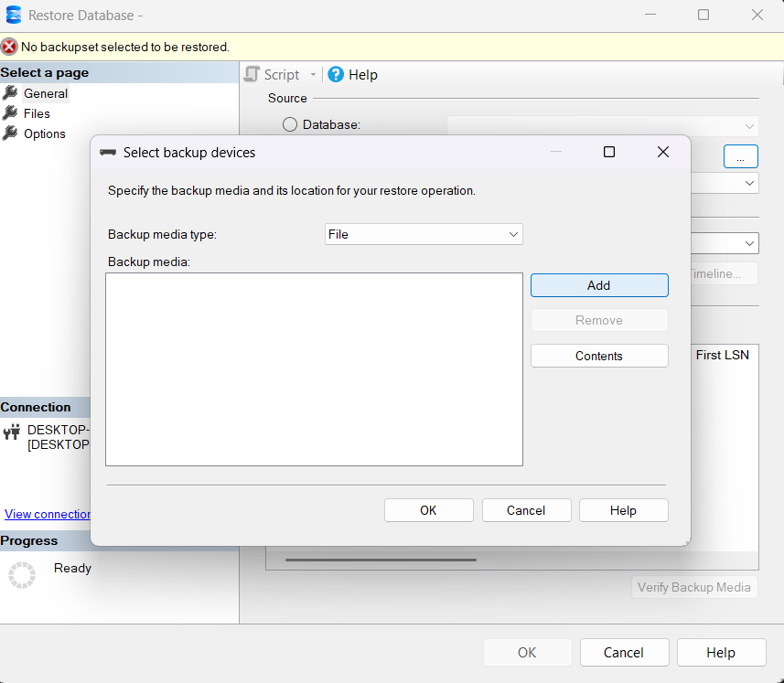Click Help in Select backup devices dialog
This screenshot has width=784, height=683.
tap(623, 510)
